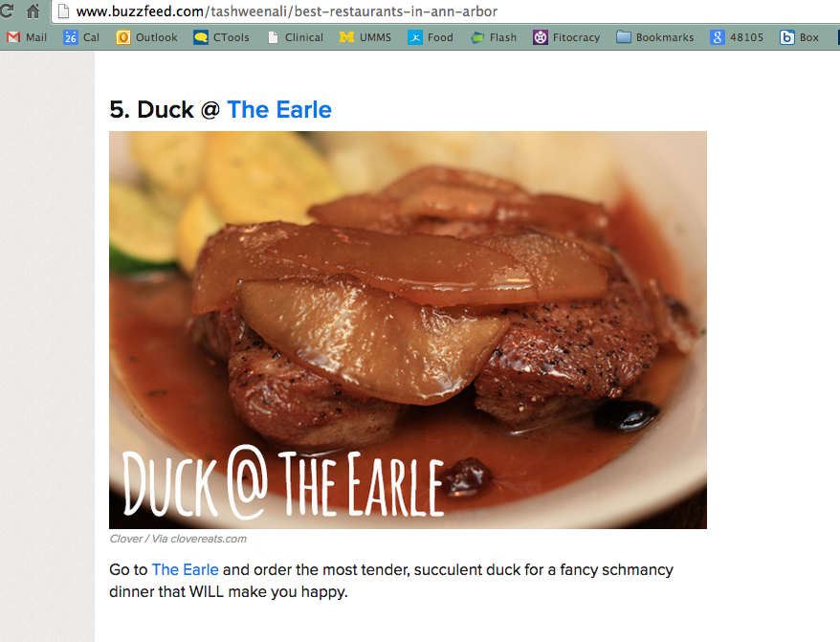
Task: Open the Outlook bookmark
Action: [x=146, y=37]
